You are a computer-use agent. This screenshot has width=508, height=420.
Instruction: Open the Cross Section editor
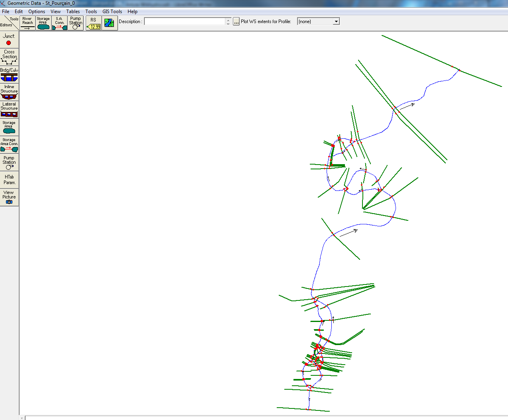tap(9, 57)
